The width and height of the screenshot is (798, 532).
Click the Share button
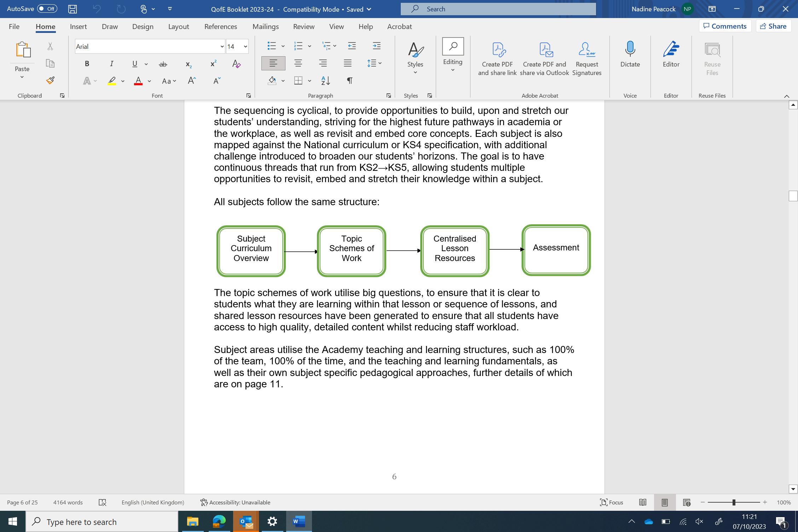click(x=773, y=26)
